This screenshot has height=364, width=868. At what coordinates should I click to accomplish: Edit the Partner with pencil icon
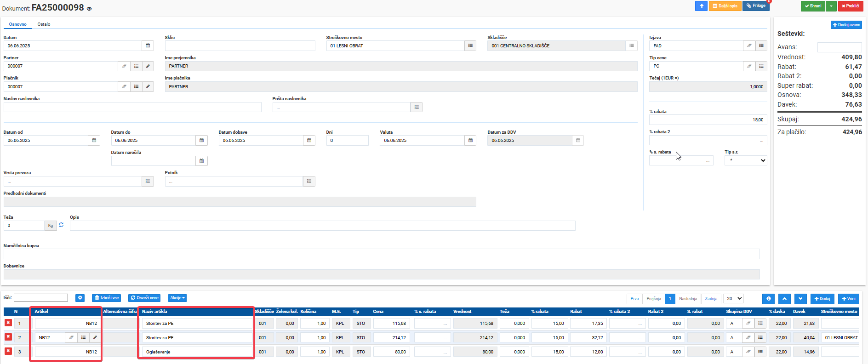coord(148,66)
